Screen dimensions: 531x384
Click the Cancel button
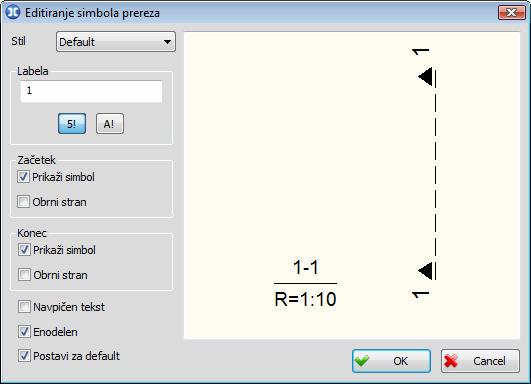480,361
